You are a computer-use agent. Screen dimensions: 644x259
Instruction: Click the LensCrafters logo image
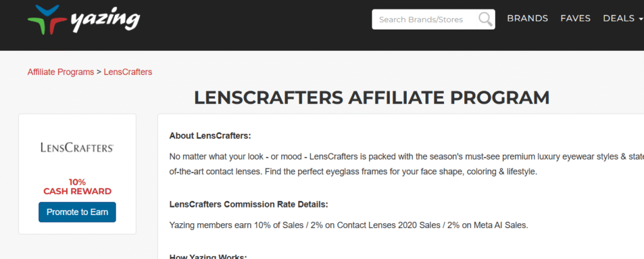(x=77, y=148)
